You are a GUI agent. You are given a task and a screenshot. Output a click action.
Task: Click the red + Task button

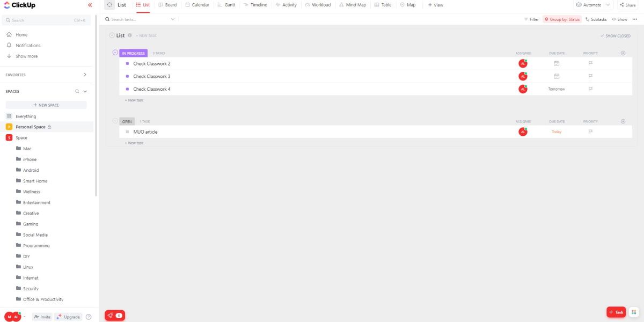(x=616, y=312)
